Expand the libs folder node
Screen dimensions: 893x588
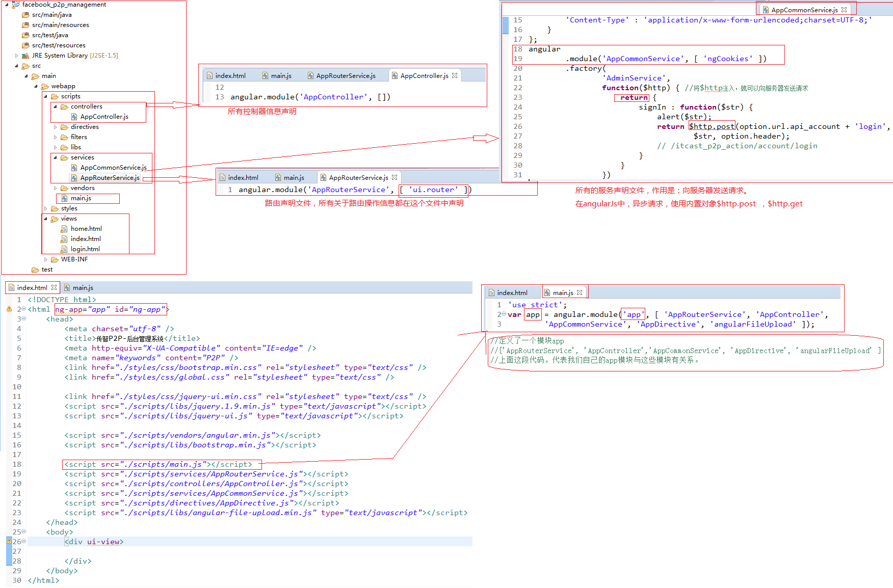[x=55, y=147]
